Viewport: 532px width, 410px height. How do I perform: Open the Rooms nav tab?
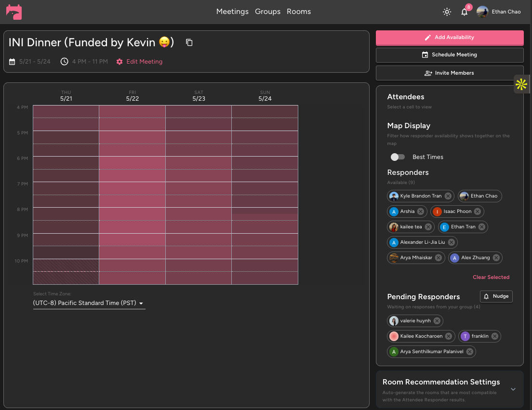(x=299, y=12)
